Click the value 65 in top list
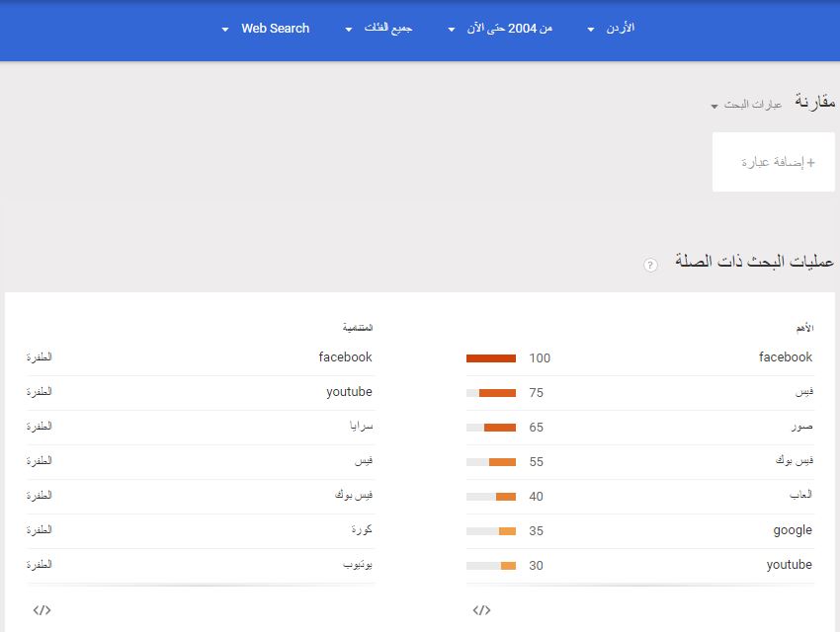The height and width of the screenshot is (632, 840). point(537,428)
